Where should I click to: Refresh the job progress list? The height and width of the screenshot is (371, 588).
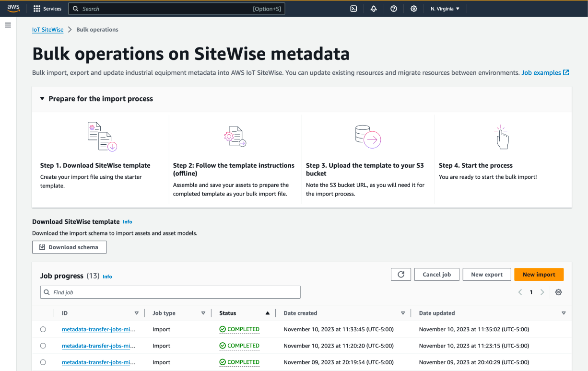(x=400, y=274)
